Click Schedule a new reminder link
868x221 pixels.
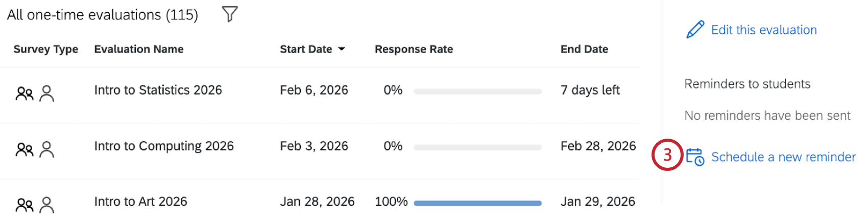coord(783,157)
